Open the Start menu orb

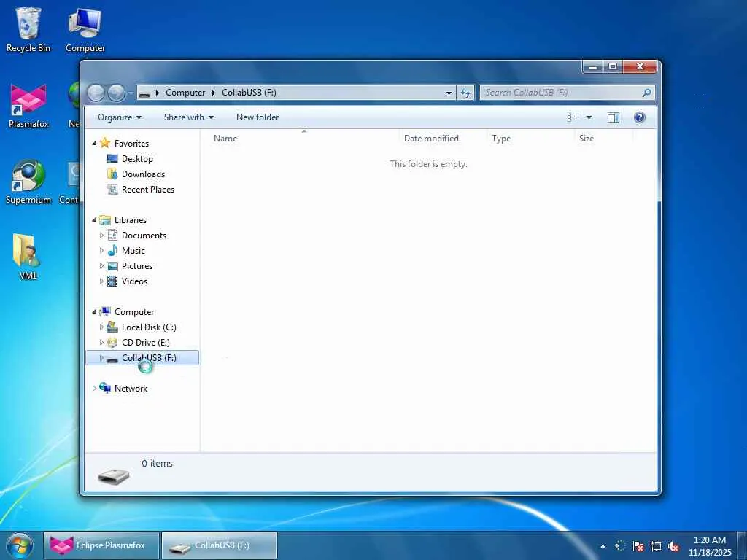point(19,545)
